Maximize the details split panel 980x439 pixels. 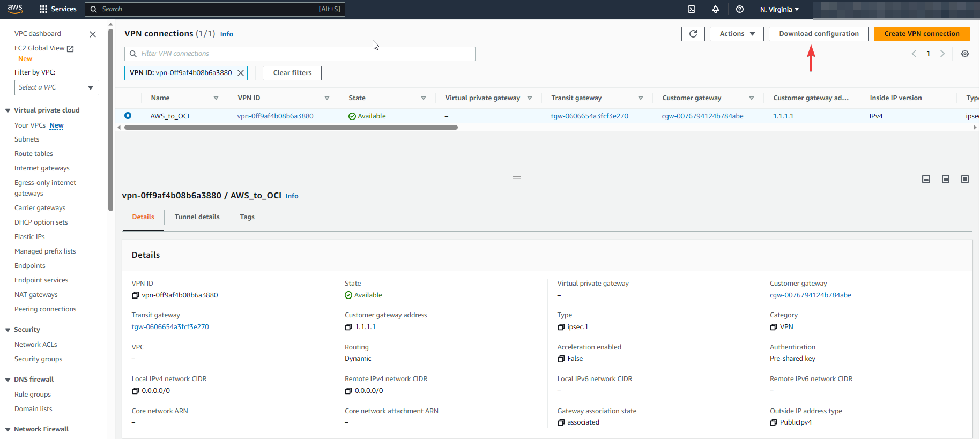coord(965,179)
